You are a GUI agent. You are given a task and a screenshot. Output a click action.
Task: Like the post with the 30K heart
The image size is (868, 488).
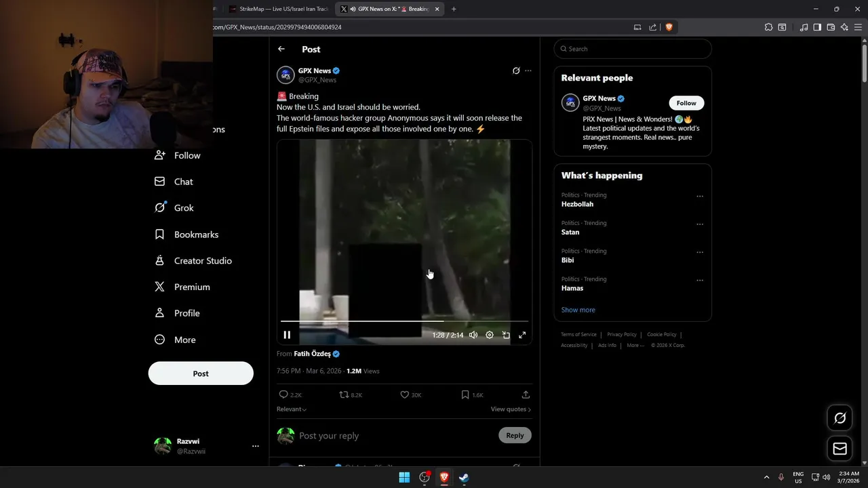(410, 394)
